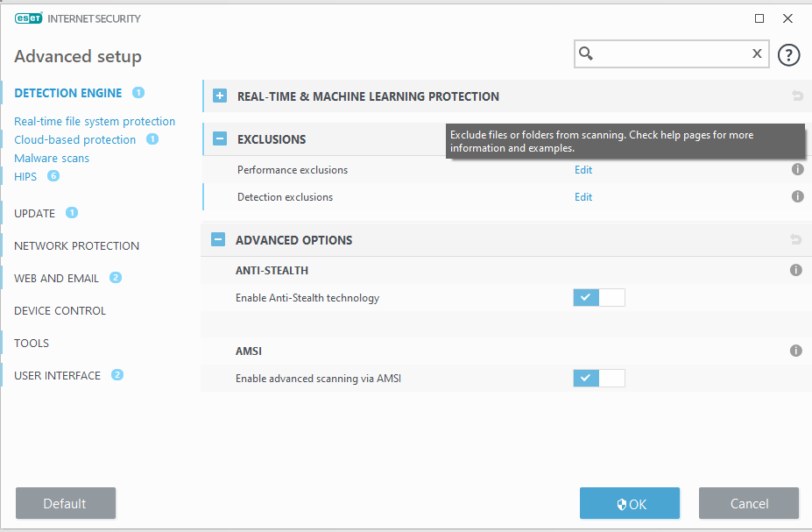Clear the search field with X icon
Image resolution: width=812 pixels, height=532 pixels.
pyautogui.click(x=757, y=54)
